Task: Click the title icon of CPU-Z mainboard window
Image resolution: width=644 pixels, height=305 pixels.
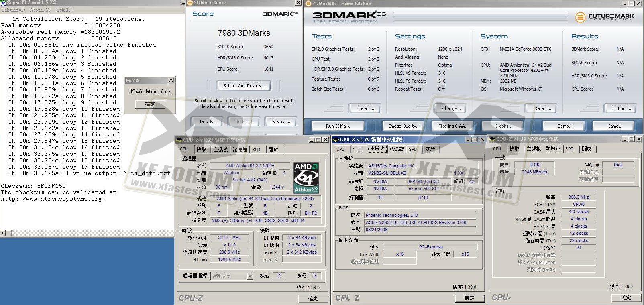Action: pos(336,140)
